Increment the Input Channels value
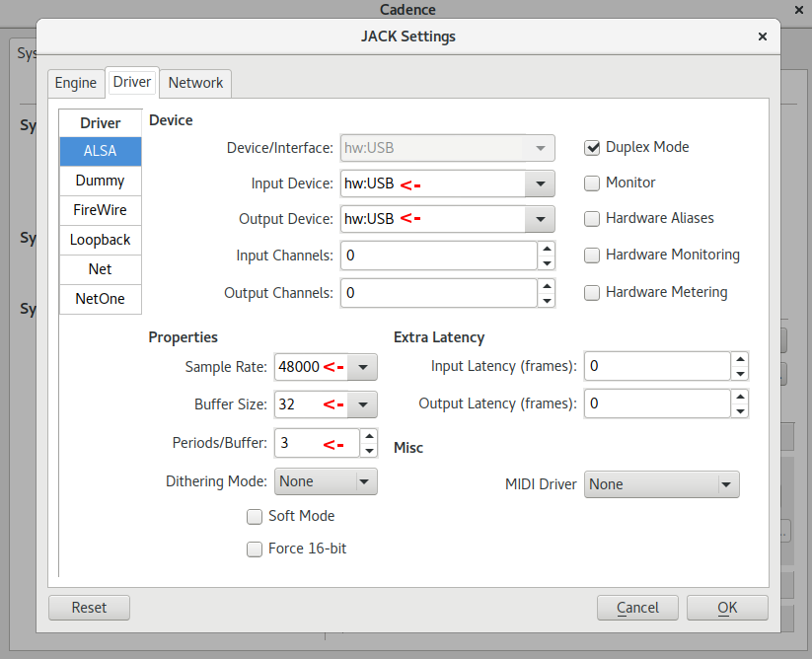 pyautogui.click(x=547, y=249)
